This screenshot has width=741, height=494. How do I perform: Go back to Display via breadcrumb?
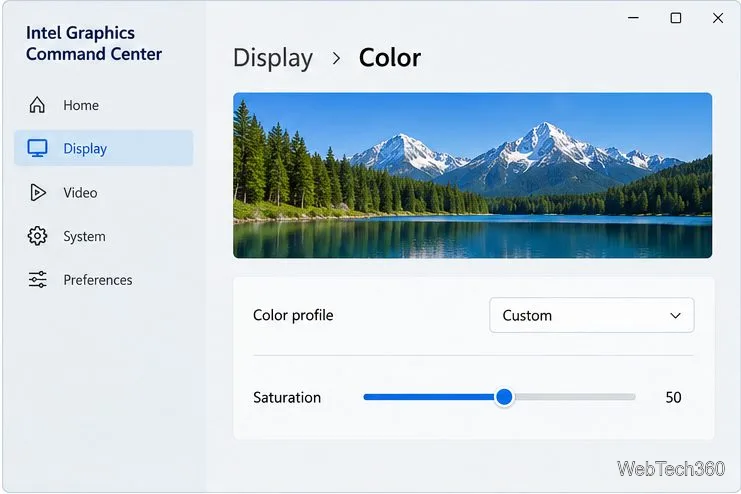click(273, 59)
